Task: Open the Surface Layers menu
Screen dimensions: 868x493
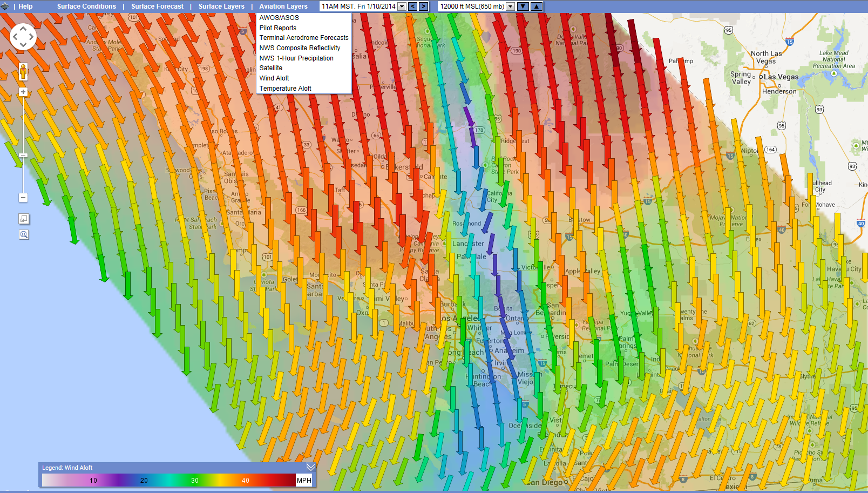Action: point(221,6)
